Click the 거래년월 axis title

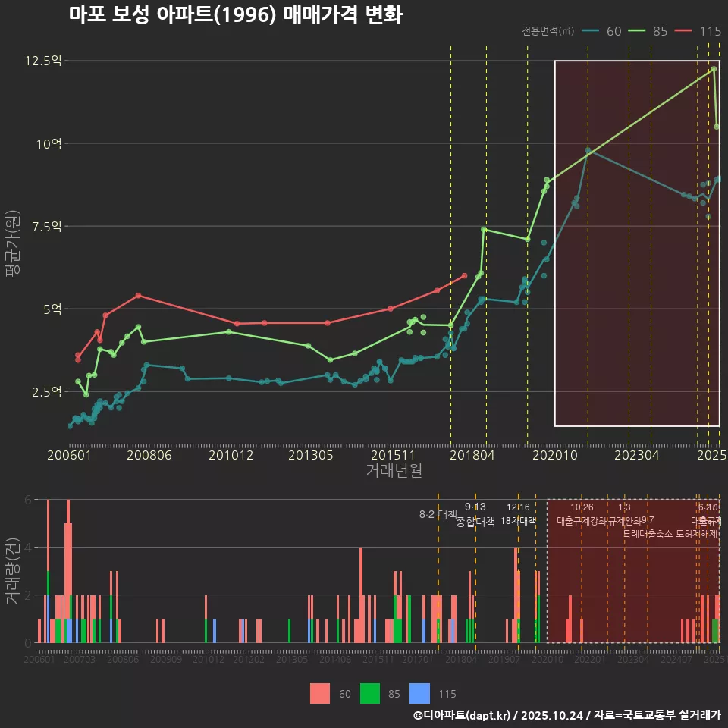[x=394, y=470]
